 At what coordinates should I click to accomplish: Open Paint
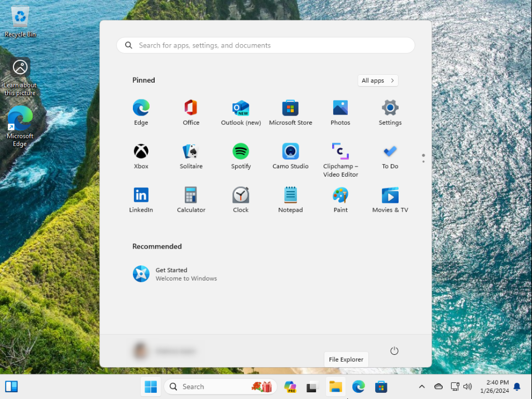tap(340, 200)
